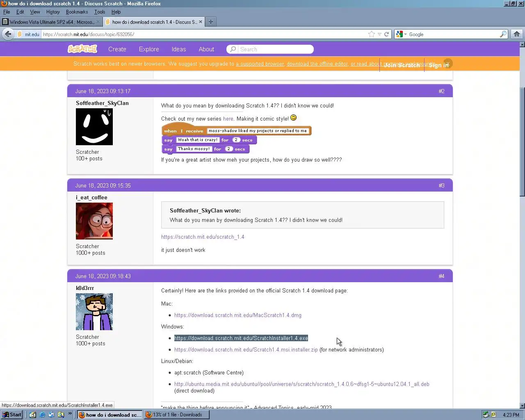Go to the Explore page
The image size is (525, 420).
click(149, 49)
